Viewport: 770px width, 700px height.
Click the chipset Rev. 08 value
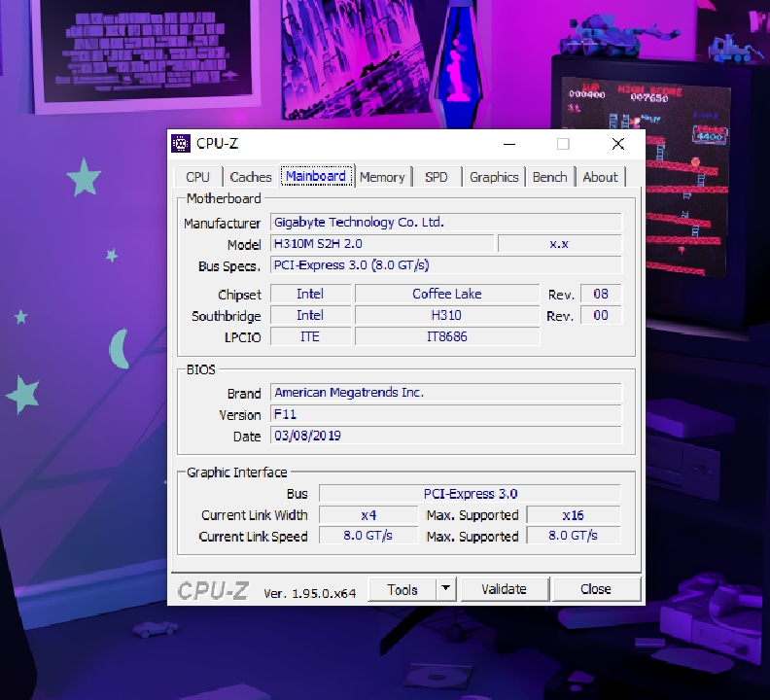[x=601, y=294]
